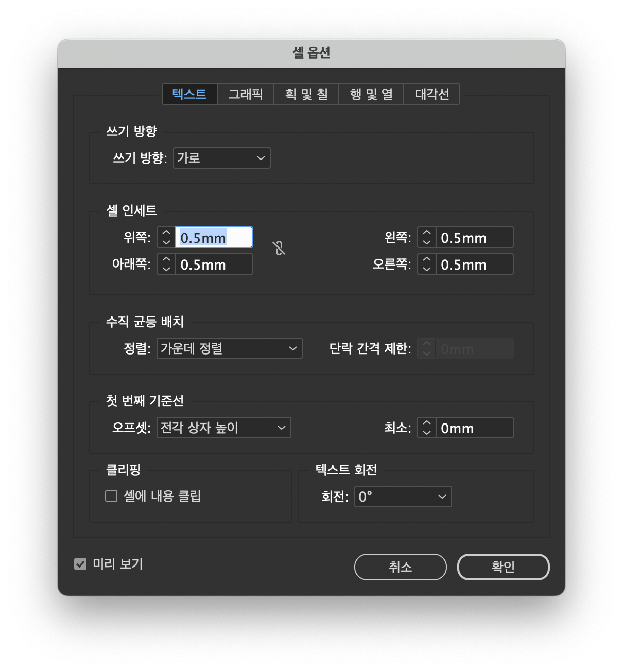Open the 획 및 칠 tab
The width and height of the screenshot is (623, 672).
click(x=306, y=94)
